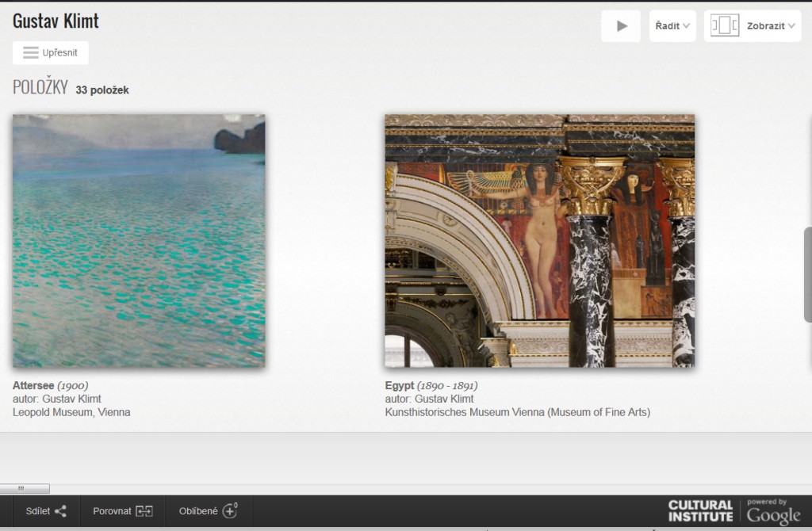Click the "(1890 - 1891)" date text
This screenshot has height=531, width=812.
[447, 386]
